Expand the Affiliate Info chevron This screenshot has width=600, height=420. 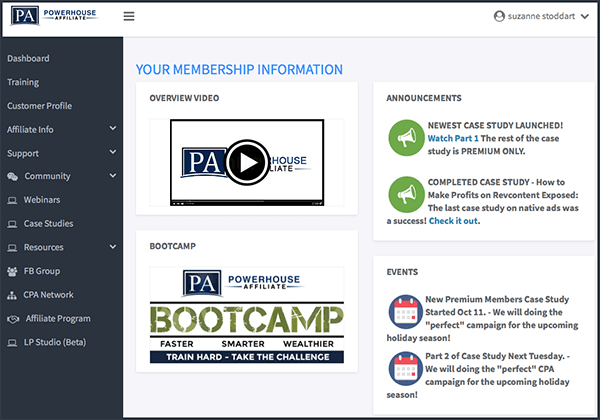click(x=113, y=128)
